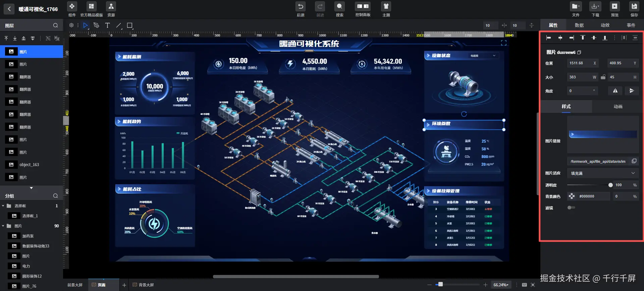Select the 样式 style subtab
Viewport: 644px width, 291px height.
pos(566,106)
